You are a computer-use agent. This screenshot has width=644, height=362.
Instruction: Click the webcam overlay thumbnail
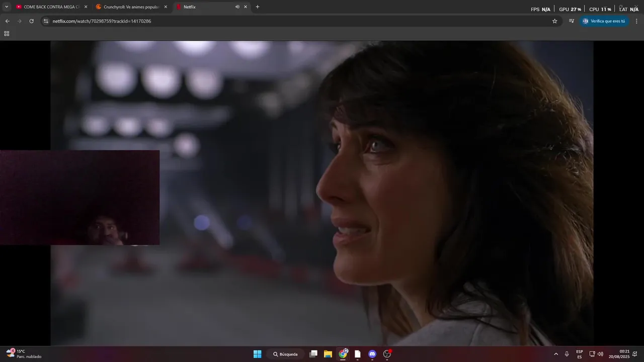tap(79, 197)
